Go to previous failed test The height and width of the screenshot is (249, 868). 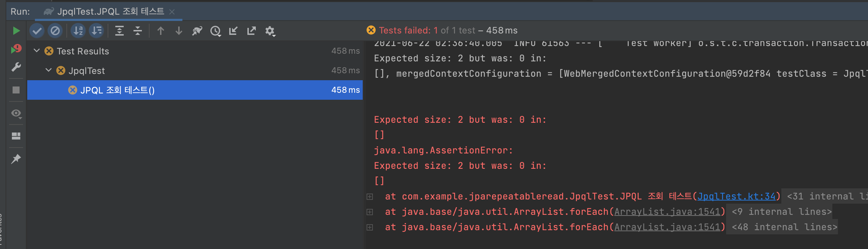pyautogui.click(x=161, y=31)
